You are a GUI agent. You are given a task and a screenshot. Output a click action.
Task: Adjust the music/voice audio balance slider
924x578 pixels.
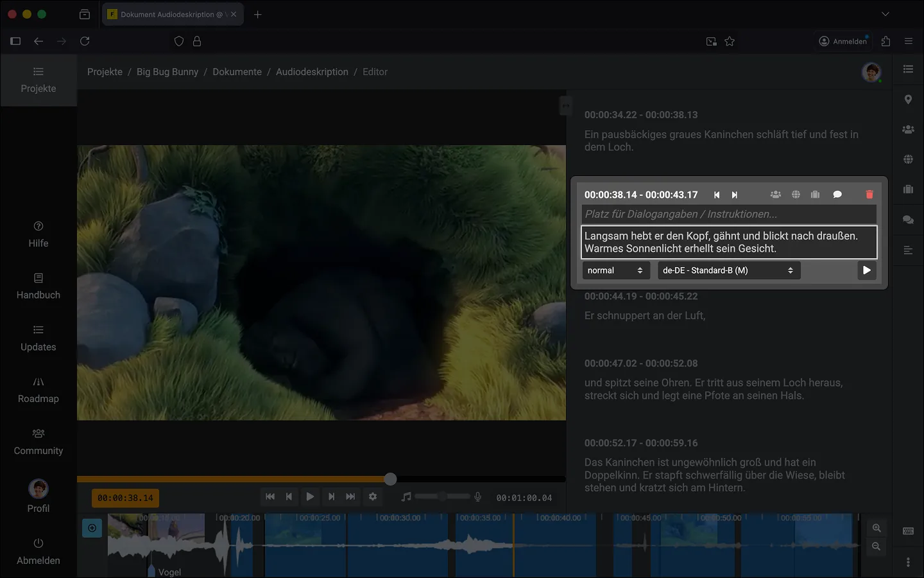[442, 496]
